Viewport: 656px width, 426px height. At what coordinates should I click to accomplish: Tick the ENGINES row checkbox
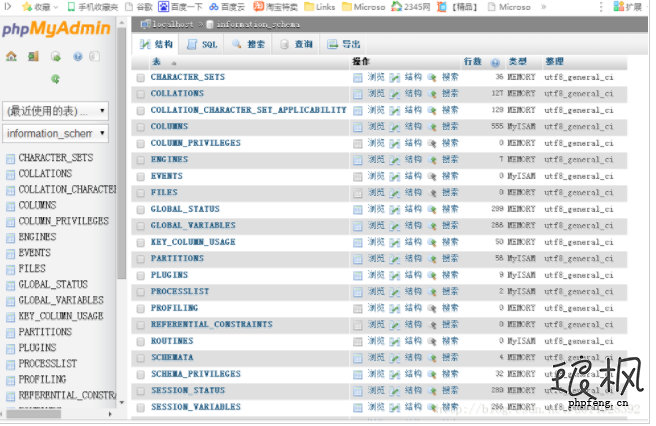coord(141,160)
